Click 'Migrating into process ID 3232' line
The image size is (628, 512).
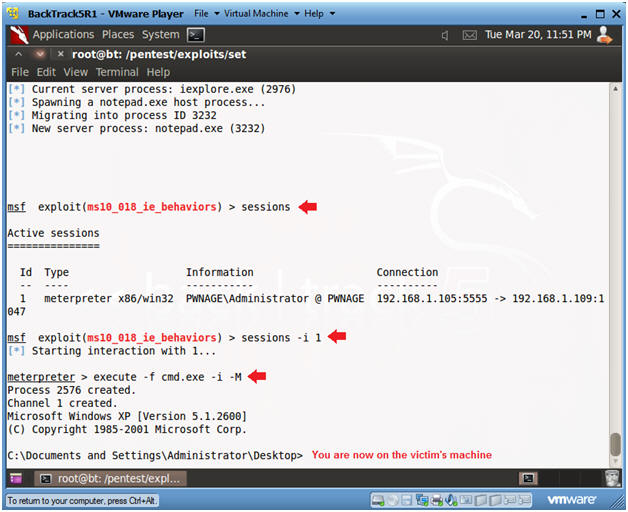click(124, 115)
